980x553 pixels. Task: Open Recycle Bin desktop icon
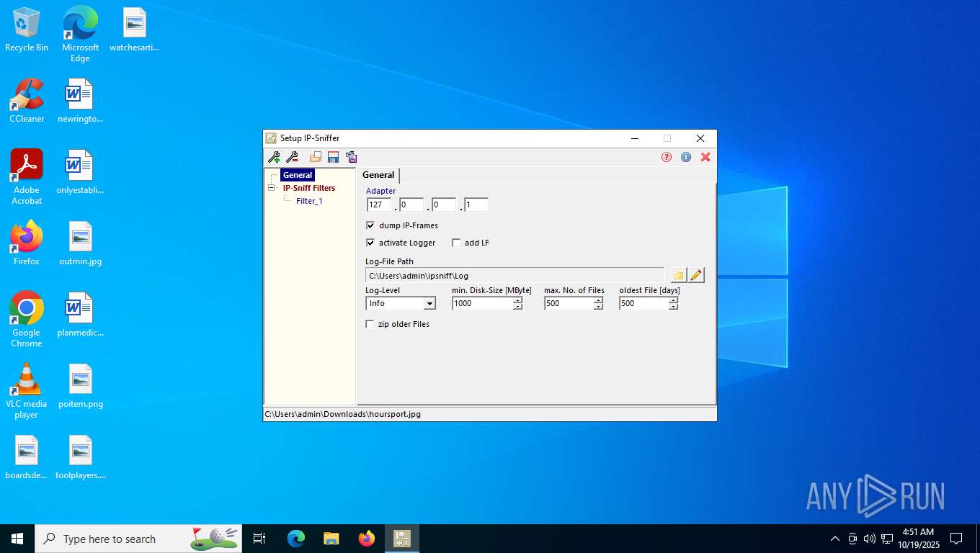click(27, 30)
